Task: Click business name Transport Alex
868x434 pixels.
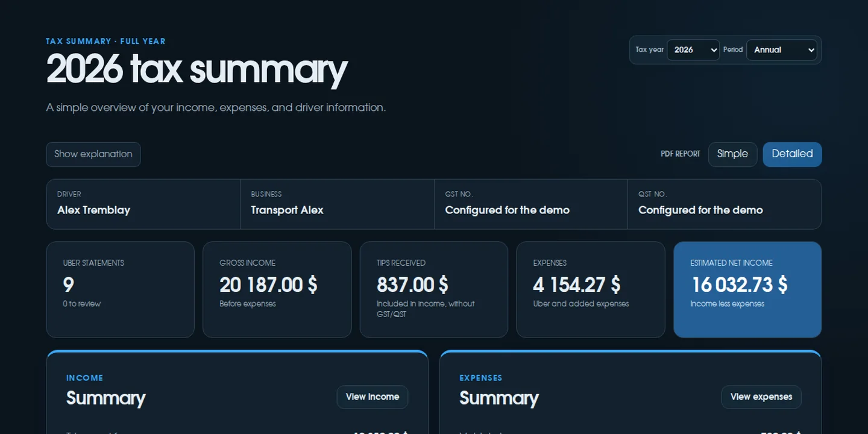Action: coord(287,210)
